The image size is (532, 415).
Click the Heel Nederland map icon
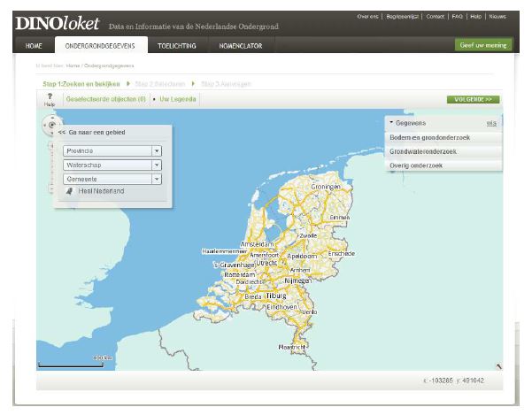pos(69,190)
